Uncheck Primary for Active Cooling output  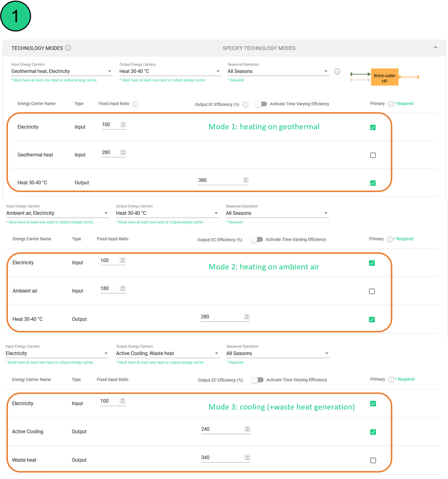tap(373, 432)
